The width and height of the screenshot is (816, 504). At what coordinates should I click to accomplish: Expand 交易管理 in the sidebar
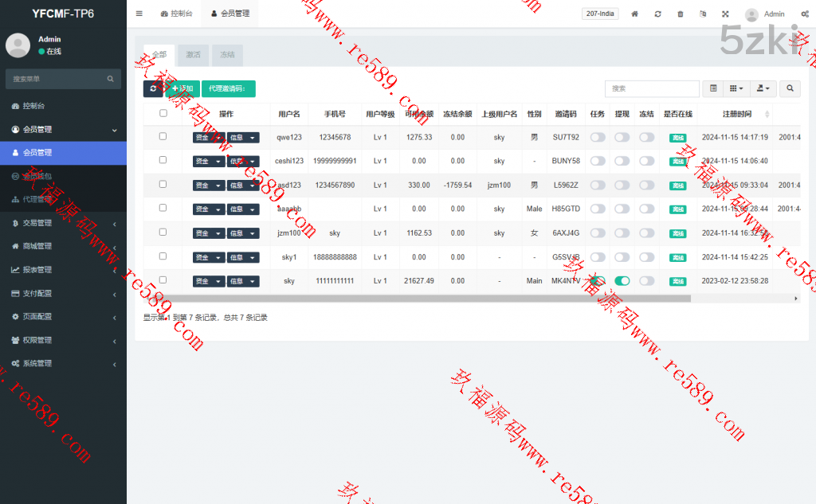point(63,223)
